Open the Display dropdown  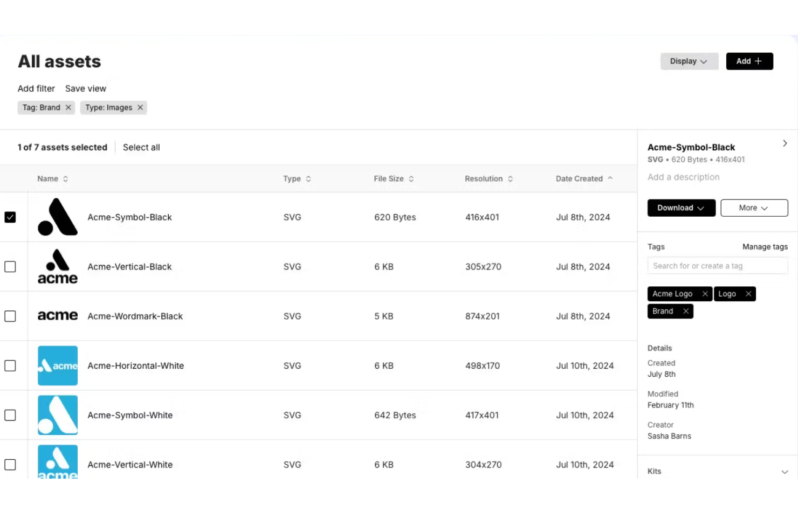point(689,61)
